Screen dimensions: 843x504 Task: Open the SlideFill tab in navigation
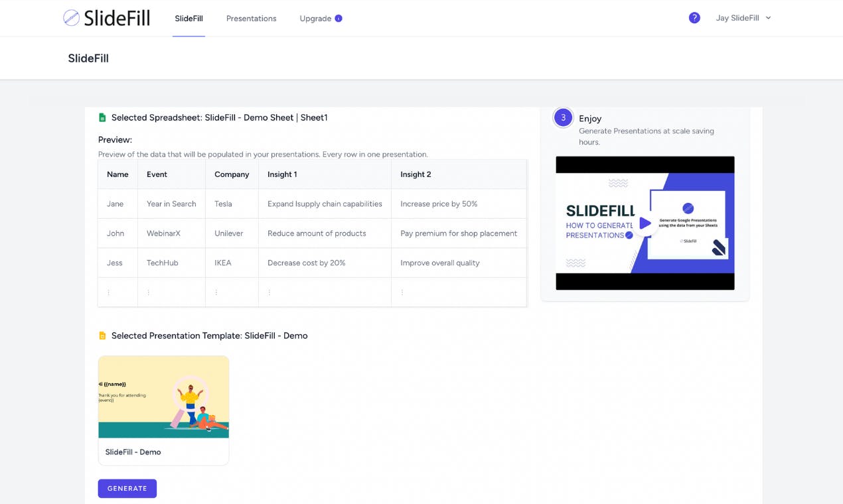tap(189, 19)
